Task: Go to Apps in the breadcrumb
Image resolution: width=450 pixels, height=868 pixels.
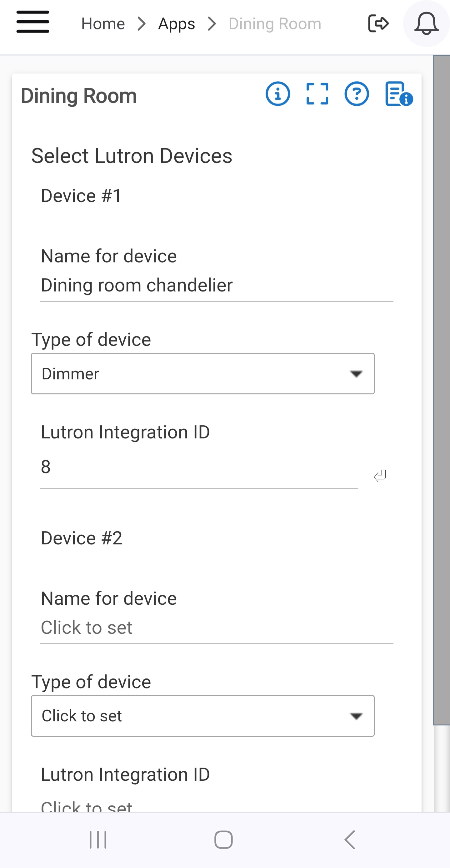Action: point(177,23)
